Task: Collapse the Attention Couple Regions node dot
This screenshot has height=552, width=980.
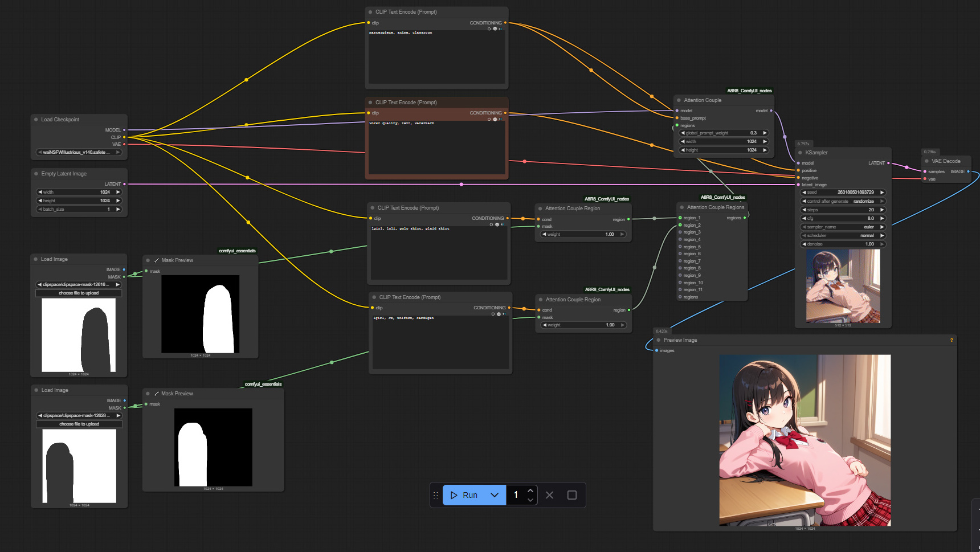Action: 682,207
